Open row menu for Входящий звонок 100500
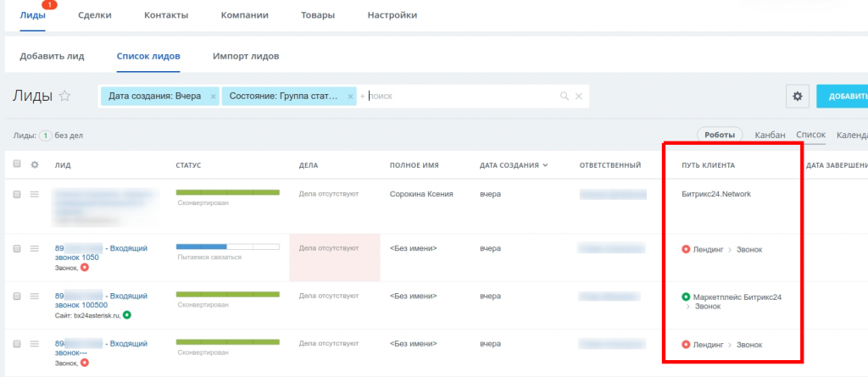868x377 pixels. (35, 296)
